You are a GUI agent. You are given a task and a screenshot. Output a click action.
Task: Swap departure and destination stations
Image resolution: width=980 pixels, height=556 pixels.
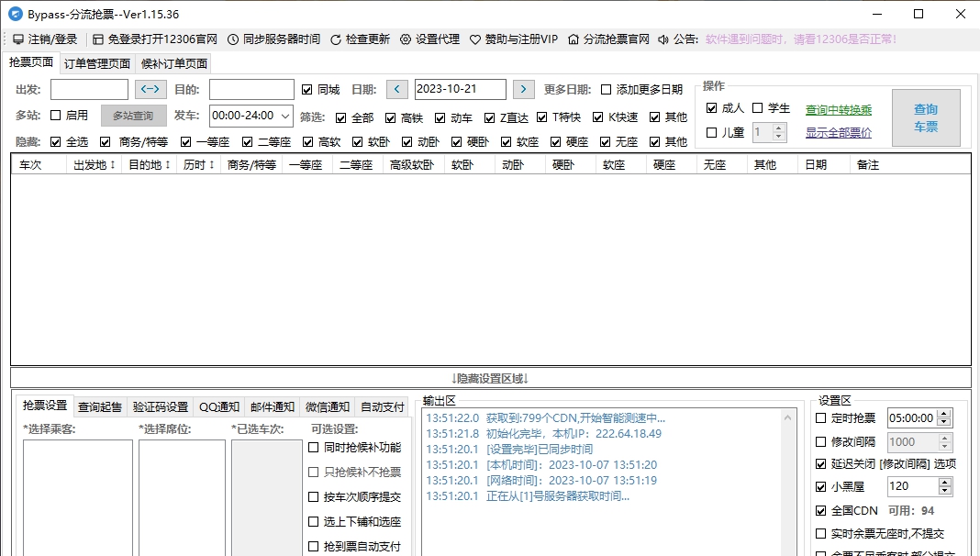coord(150,89)
